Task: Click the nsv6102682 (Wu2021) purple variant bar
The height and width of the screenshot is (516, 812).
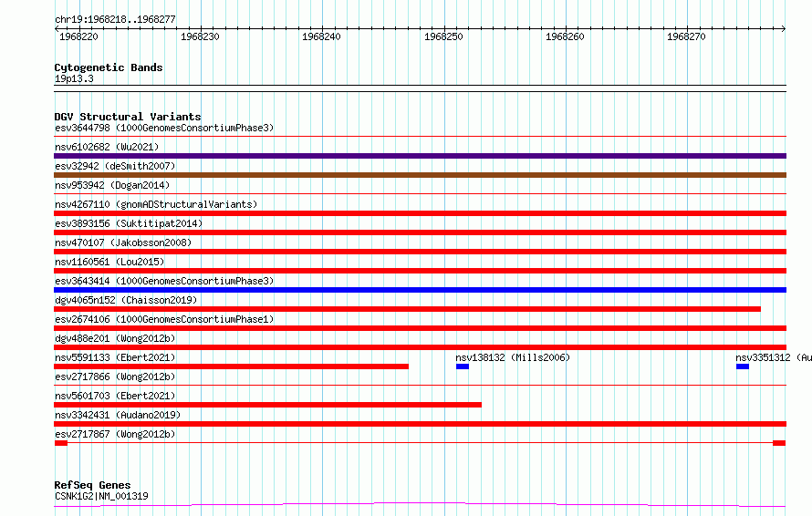Action: [x=420, y=156]
